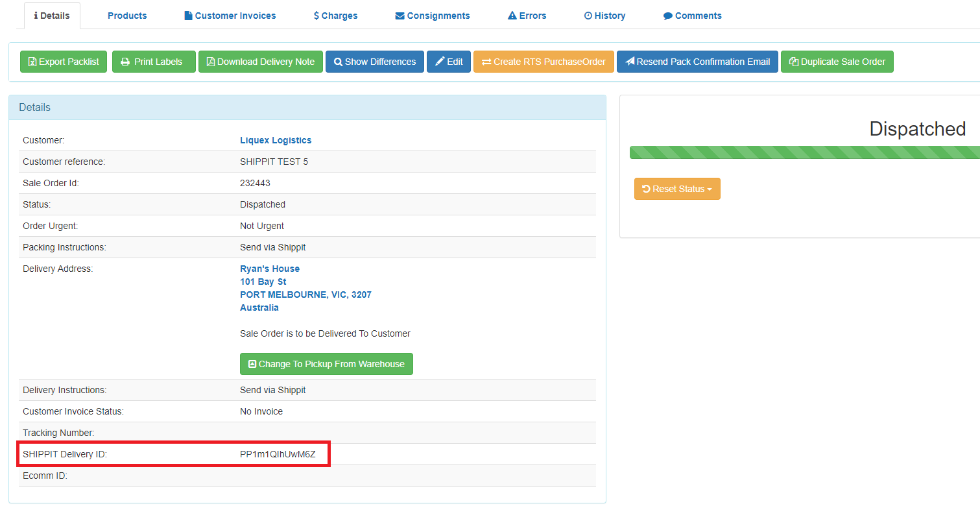Image resolution: width=980 pixels, height=506 pixels.
Task: Open the Reset Status dropdown
Action: 677,189
